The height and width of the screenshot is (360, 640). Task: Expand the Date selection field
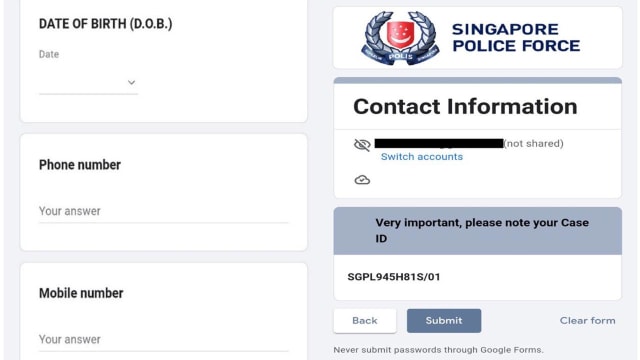88,82
